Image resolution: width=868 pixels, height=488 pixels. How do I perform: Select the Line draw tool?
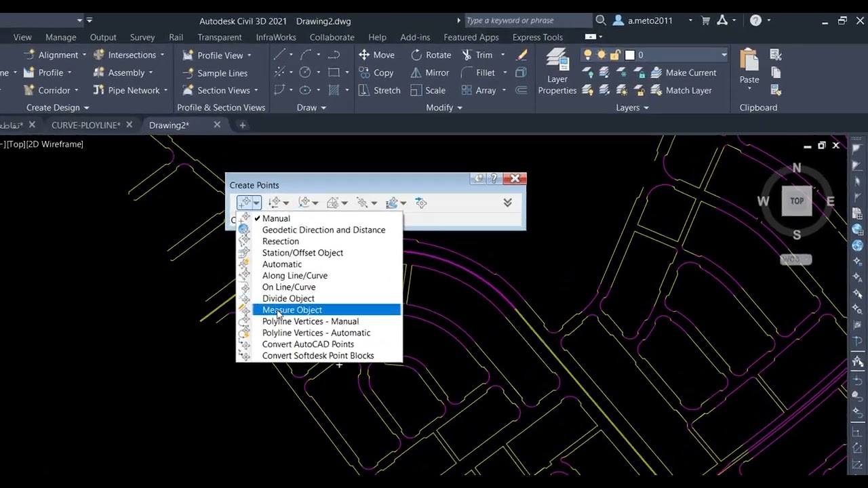pos(279,55)
